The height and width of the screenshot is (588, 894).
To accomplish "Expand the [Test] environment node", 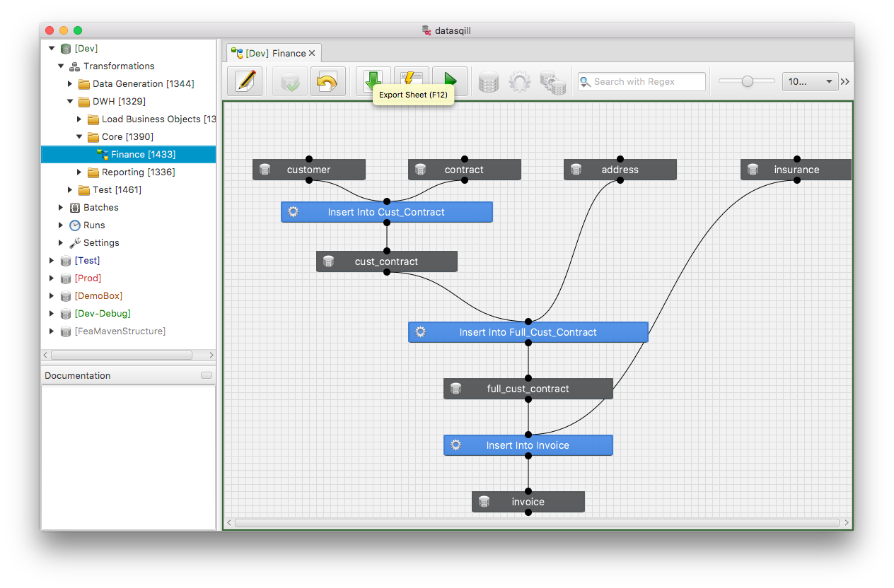I will tap(52, 261).
